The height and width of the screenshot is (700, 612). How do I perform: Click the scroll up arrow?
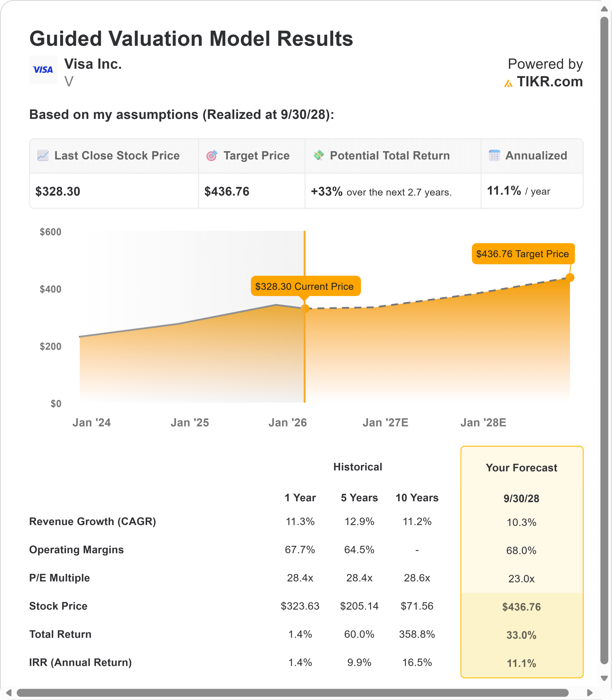point(604,9)
